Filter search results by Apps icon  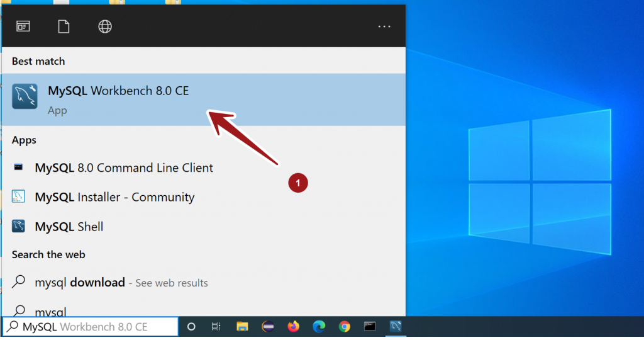pos(23,26)
